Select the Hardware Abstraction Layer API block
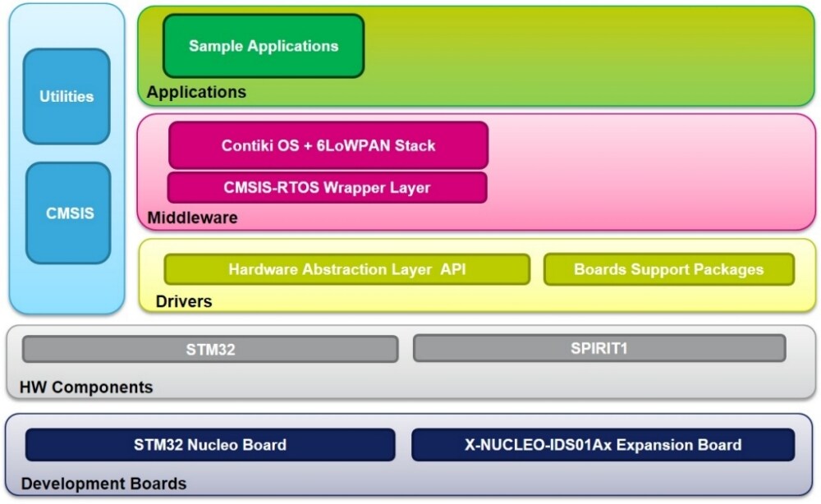This screenshot has width=821, height=504. (346, 269)
